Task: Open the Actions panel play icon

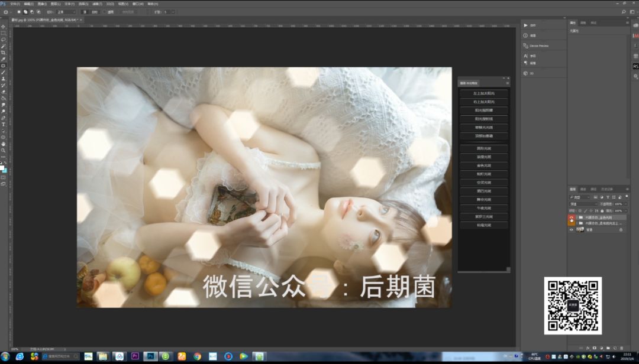Action: 526,25
